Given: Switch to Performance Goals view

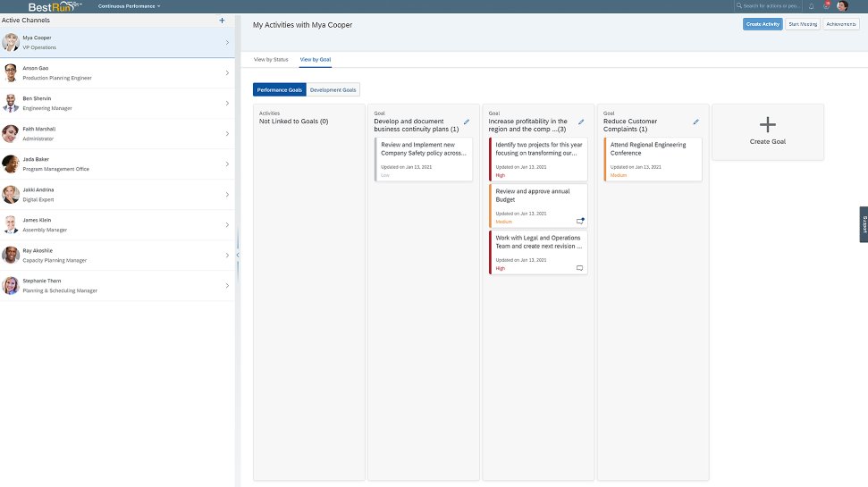Looking at the screenshot, I should coord(280,90).
